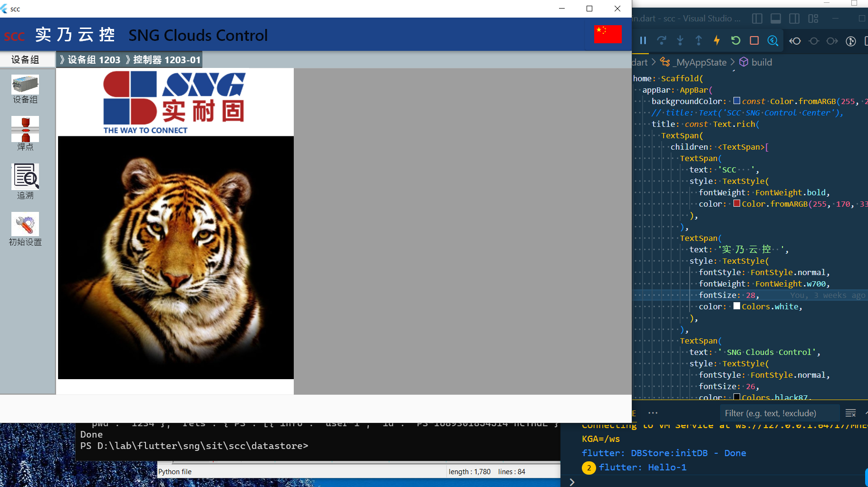Click the 'Python file' status bar text
The width and height of the screenshot is (868, 487).
pyautogui.click(x=175, y=472)
